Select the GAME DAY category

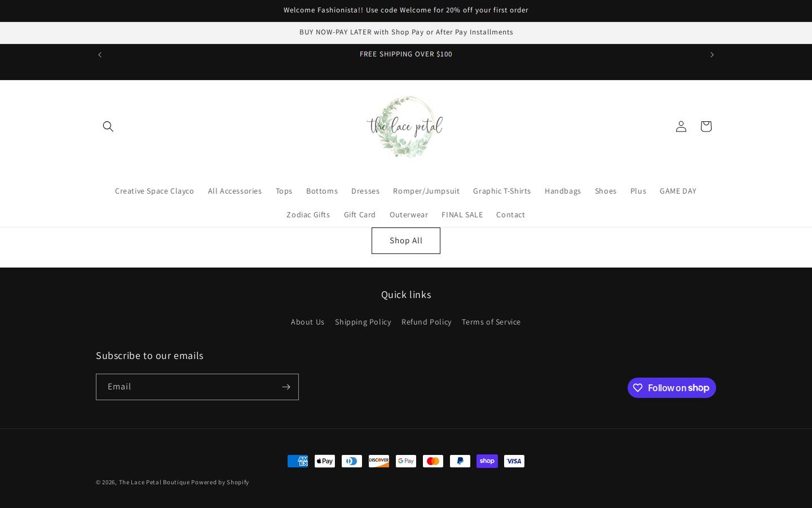click(x=678, y=191)
